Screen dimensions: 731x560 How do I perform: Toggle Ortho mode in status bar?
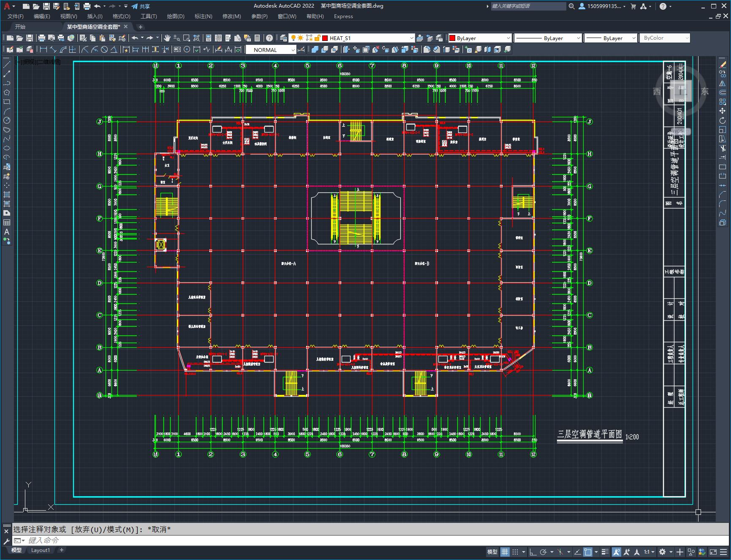tap(533, 552)
